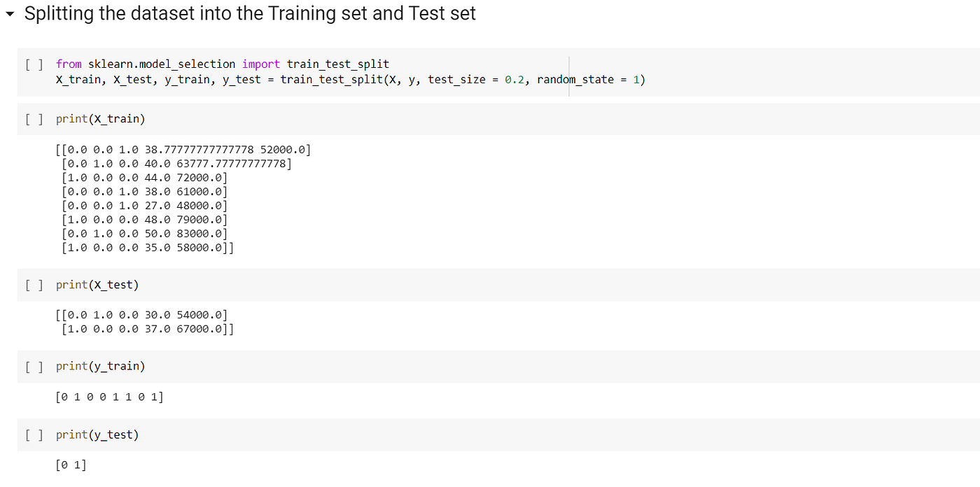Select the section heading text
980x487 pixels.
[250, 14]
